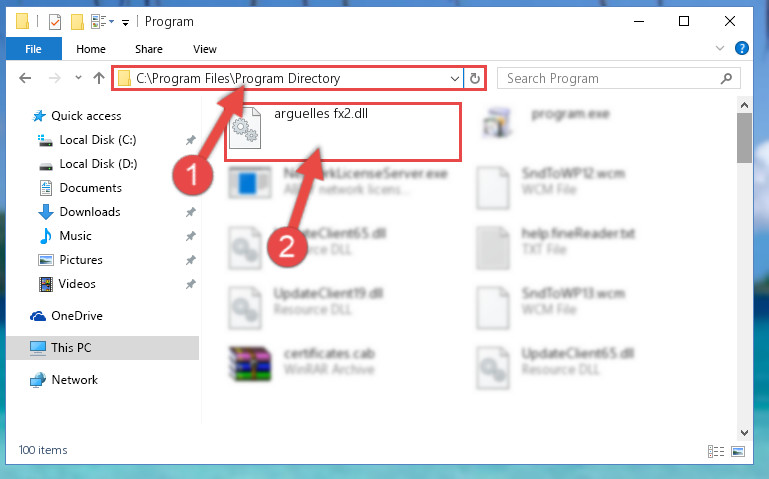Open the address bar history dropdown
Screen dimensions: 769x479
(x=455, y=78)
